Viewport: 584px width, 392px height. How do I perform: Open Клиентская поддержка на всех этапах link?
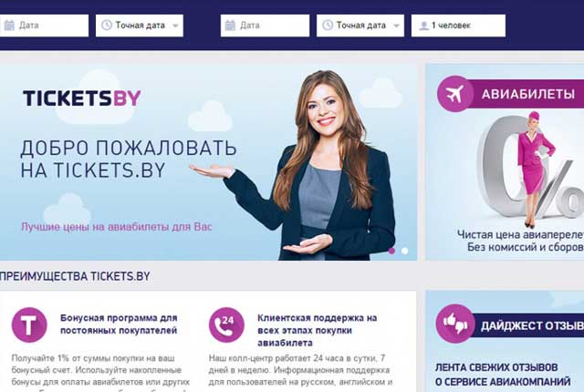(x=317, y=330)
